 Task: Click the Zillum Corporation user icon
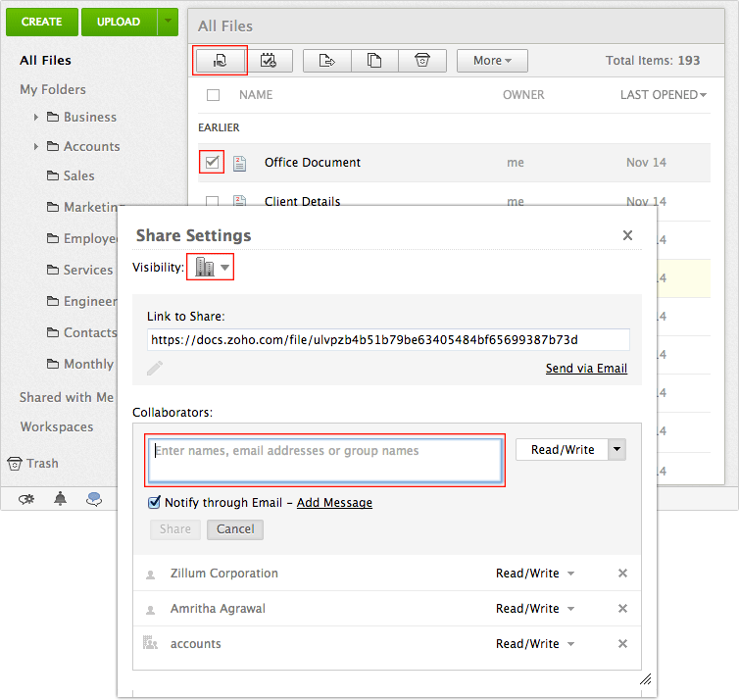(150, 575)
